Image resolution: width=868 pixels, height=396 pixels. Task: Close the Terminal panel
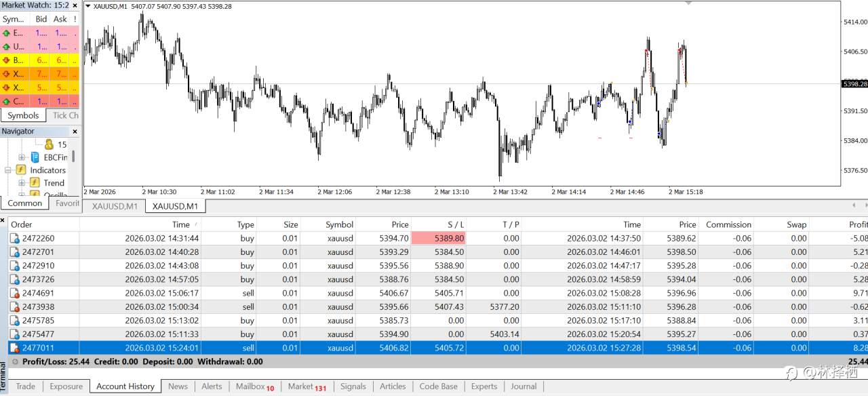[x=3, y=220]
